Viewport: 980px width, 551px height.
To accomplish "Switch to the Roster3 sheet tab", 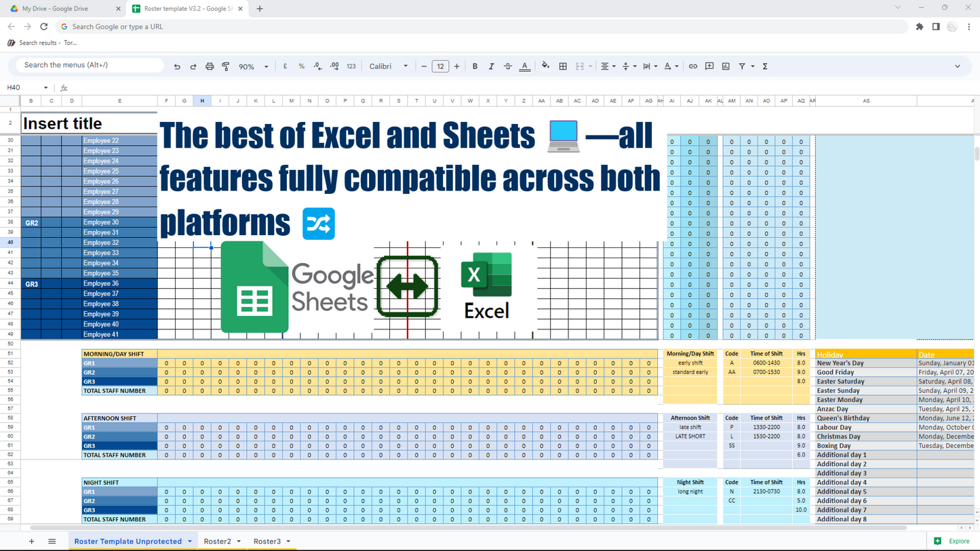I will click(267, 542).
